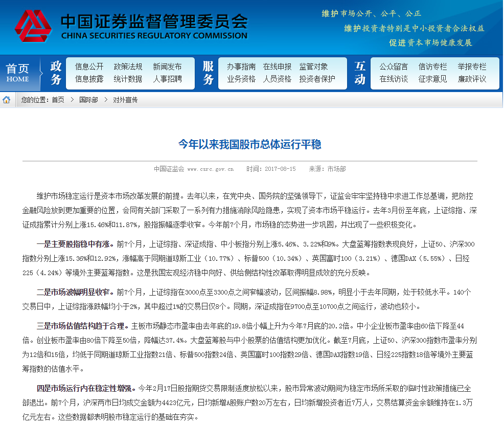Open 公众留言 under interaction
Viewport: 504px width, 425px height.
coord(394,66)
